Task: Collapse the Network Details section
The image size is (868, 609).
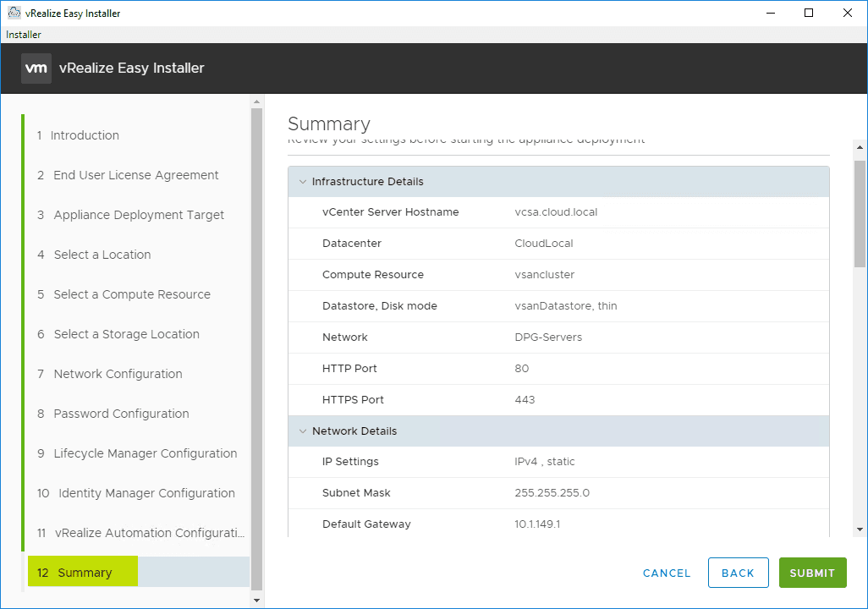Action: (x=303, y=431)
